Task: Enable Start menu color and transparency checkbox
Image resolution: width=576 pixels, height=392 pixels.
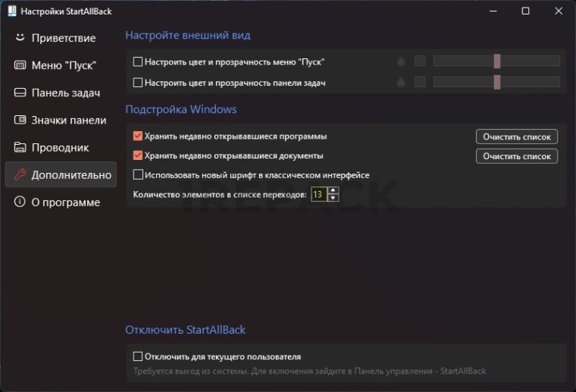Action: tap(138, 61)
